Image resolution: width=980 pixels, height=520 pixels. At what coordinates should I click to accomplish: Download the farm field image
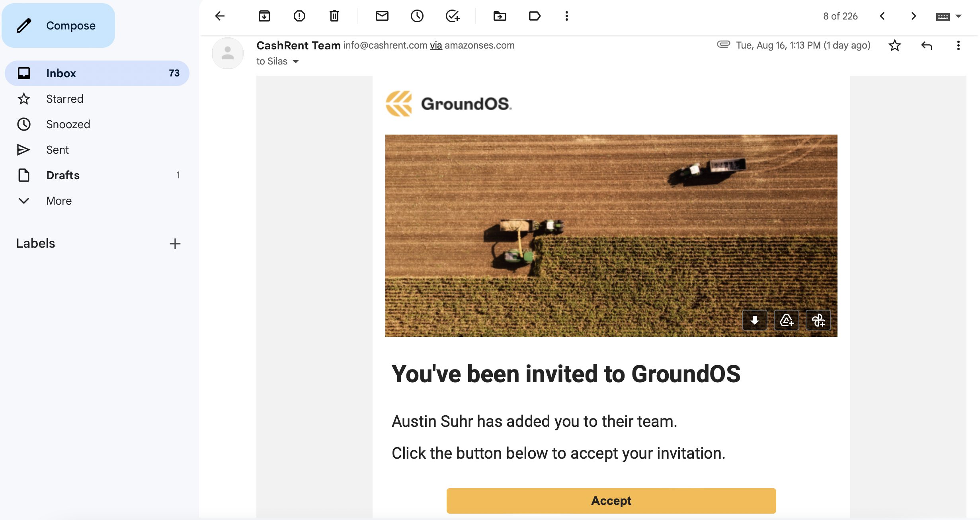(754, 320)
